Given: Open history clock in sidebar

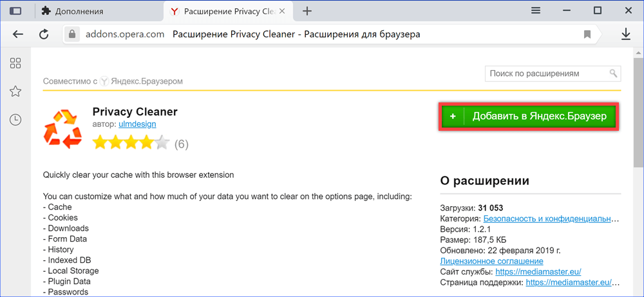Looking at the screenshot, I should point(15,120).
